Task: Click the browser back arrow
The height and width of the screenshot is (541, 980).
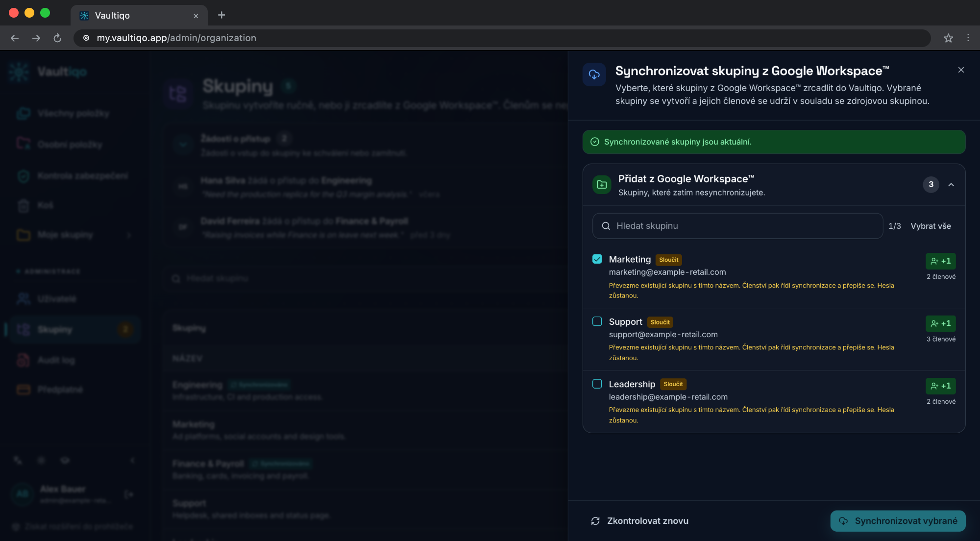Action: click(15, 38)
